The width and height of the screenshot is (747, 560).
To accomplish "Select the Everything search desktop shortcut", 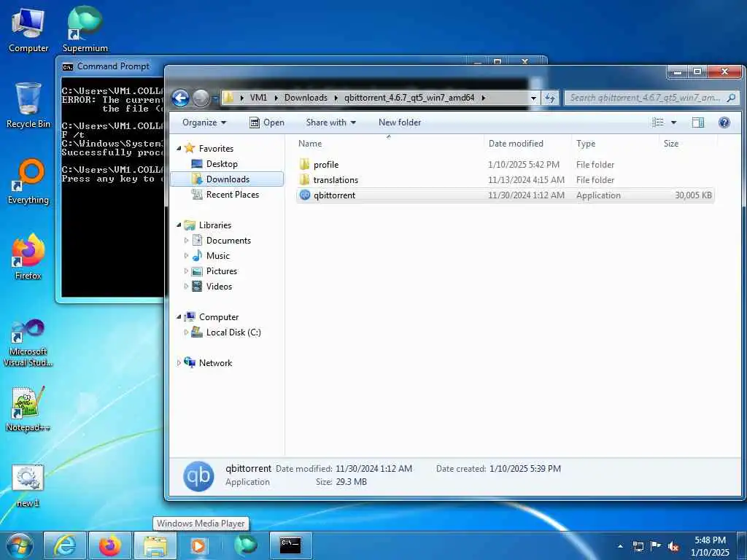I will (x=28, y=181).
